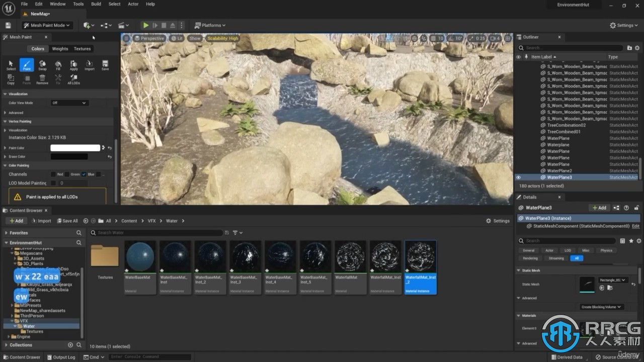Image resolution: width=644 pixels, height=362 pixels.
Task: Click the Apply vertex colors icon
Action: click(73, 65)
